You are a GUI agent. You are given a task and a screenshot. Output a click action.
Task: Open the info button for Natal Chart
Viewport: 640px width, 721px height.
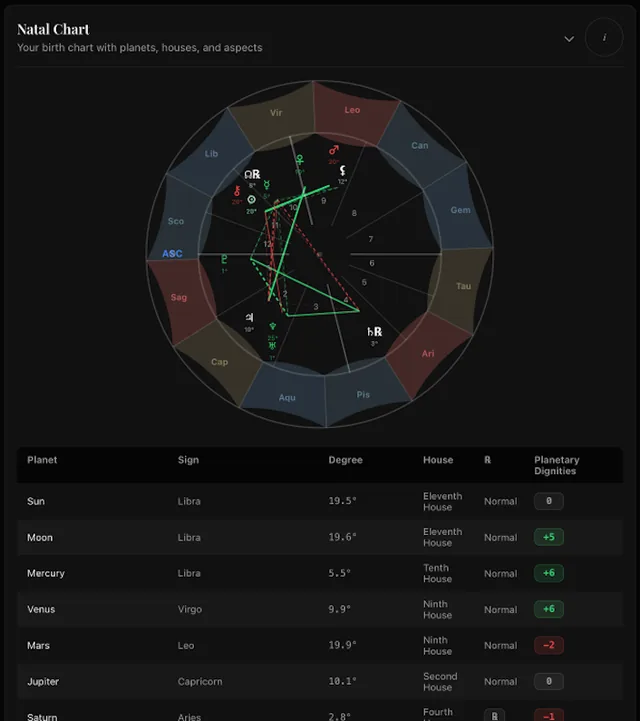(x=604, y=37)
